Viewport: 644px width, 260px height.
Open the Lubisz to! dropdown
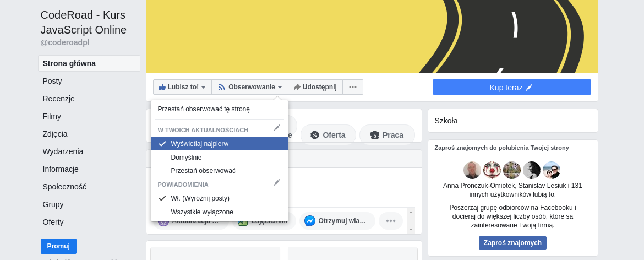click(x=182, y=87)
